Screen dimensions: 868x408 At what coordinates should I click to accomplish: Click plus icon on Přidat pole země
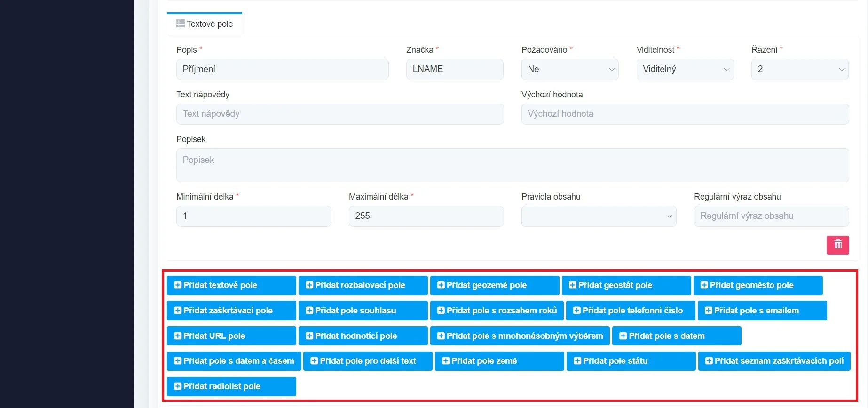[446, 361]
